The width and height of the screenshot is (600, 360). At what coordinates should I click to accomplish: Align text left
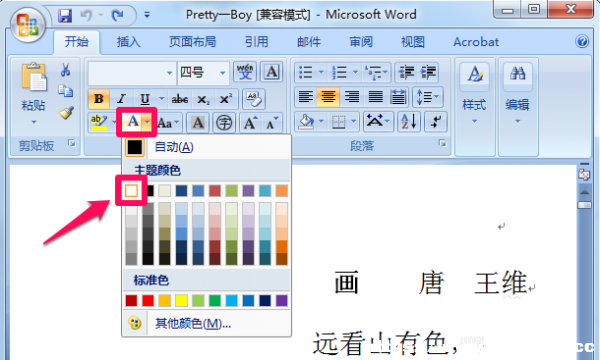click(305, 96)
